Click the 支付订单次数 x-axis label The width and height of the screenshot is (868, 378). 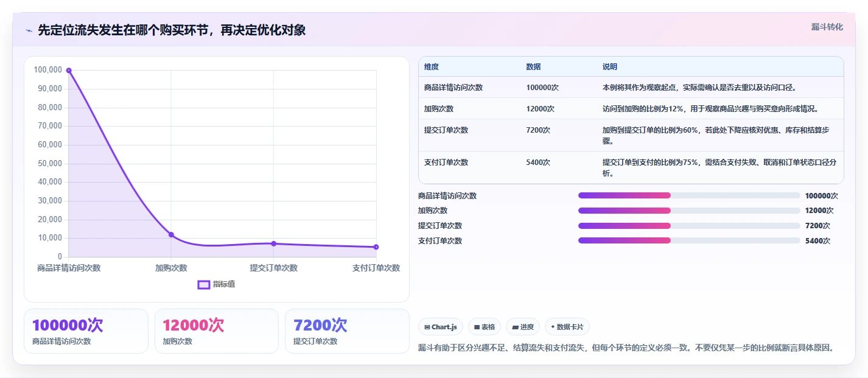(376, 268)
